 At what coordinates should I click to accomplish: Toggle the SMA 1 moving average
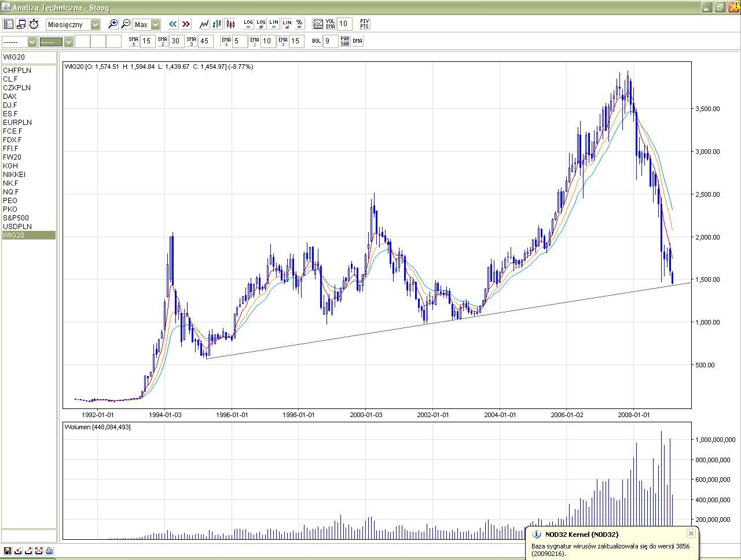134,41
